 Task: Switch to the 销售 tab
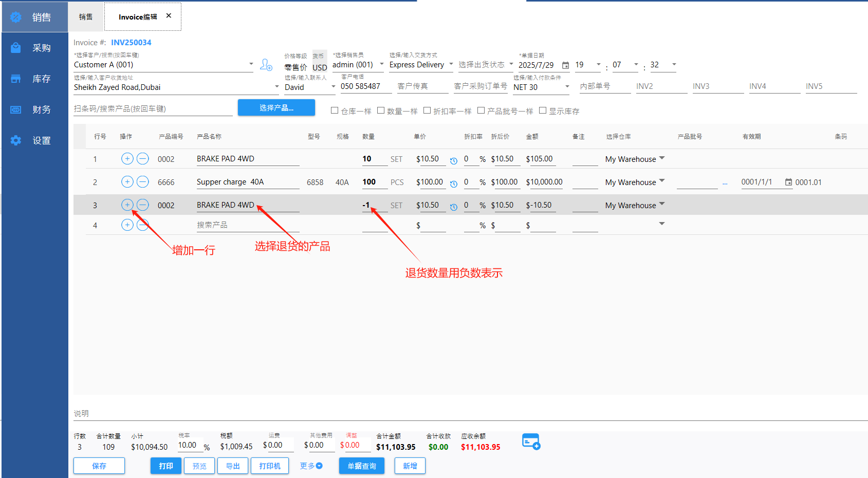86,17
